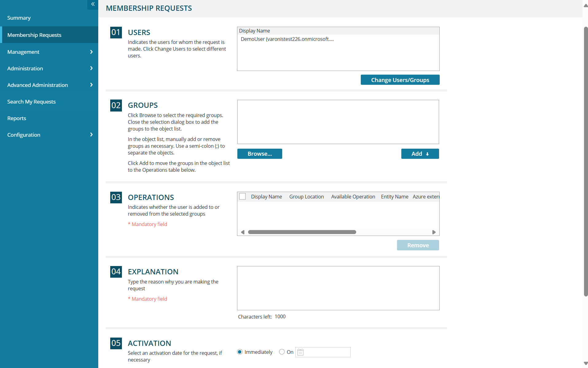The width and height of the screenshot is (588, 368).
Task: Expand the Administration menu chevron
Action: click(x=91, y=68)
